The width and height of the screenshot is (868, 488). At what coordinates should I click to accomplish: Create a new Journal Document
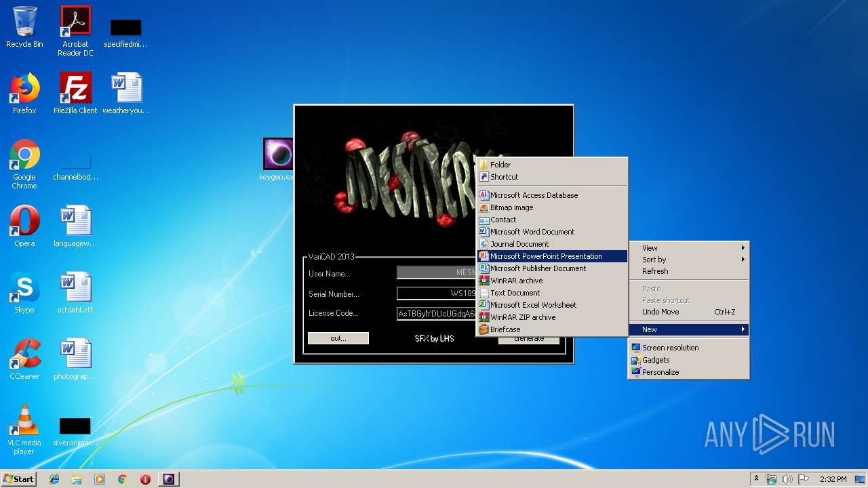[552, 244]
